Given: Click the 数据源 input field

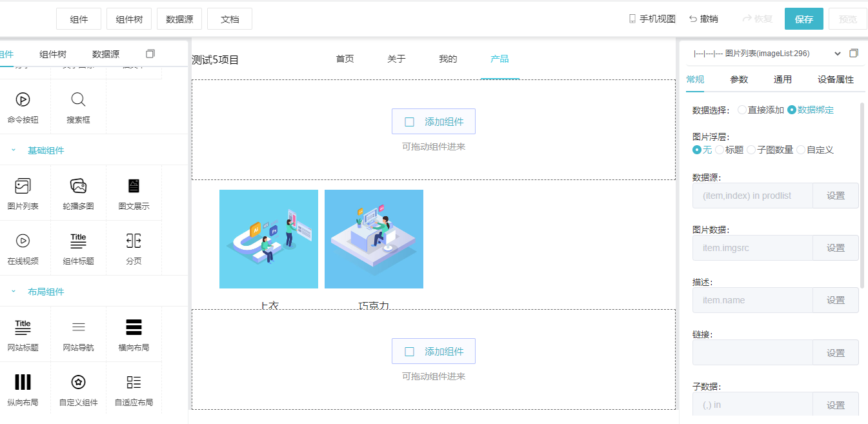Looking at the screenshot, I should click(x=752, y=196).
